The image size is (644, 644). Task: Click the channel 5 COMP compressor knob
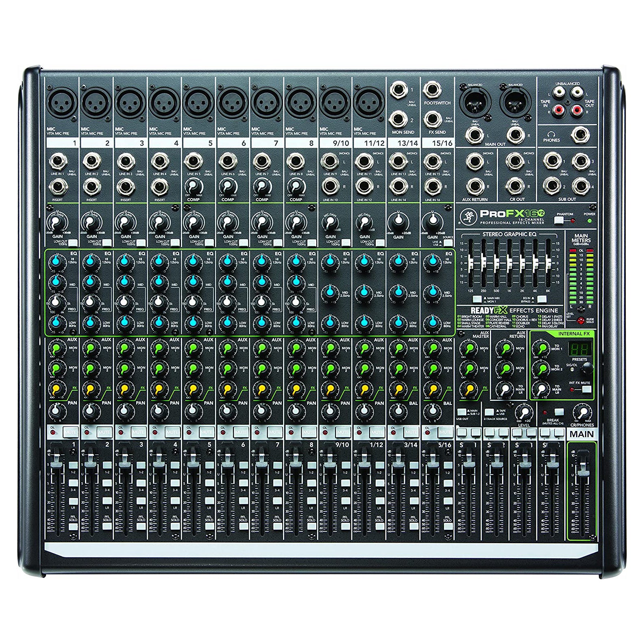coord(194,186)
